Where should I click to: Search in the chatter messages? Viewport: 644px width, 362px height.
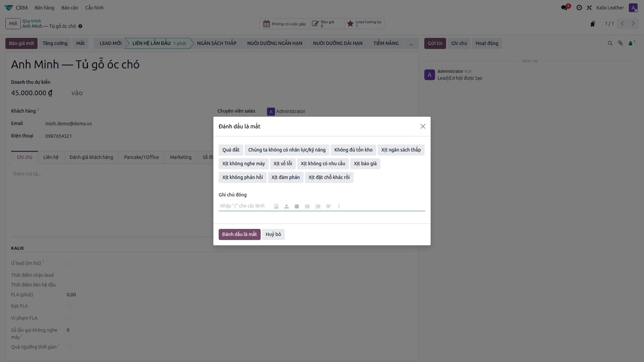click(610, 43)
